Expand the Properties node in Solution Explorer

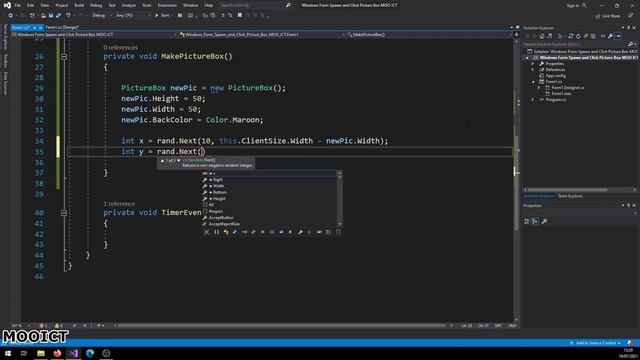pyautogui.click(x=533, y=64)
